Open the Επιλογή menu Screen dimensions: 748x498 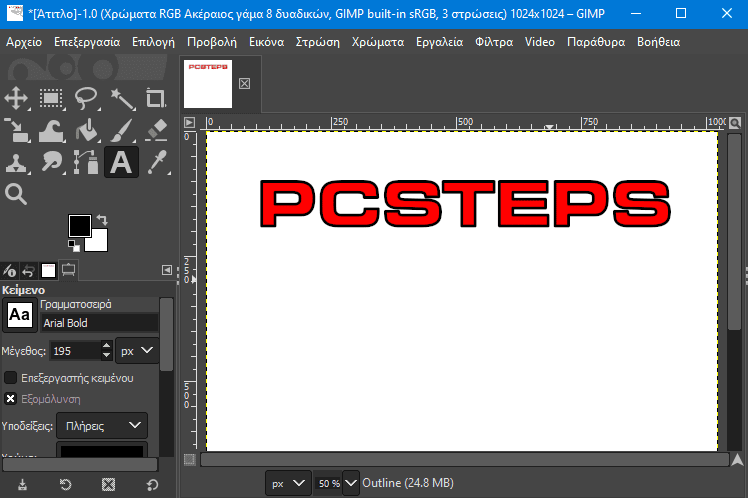(x=154, y=42)
